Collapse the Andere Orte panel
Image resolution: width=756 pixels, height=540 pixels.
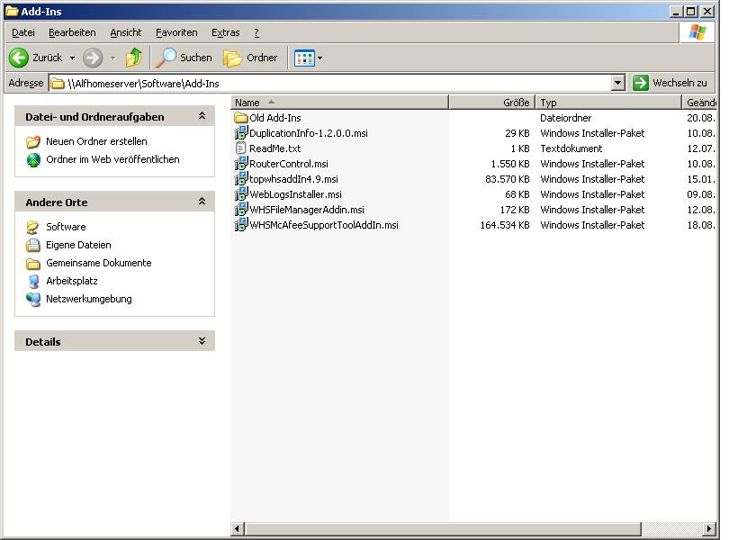coord(202,202)
